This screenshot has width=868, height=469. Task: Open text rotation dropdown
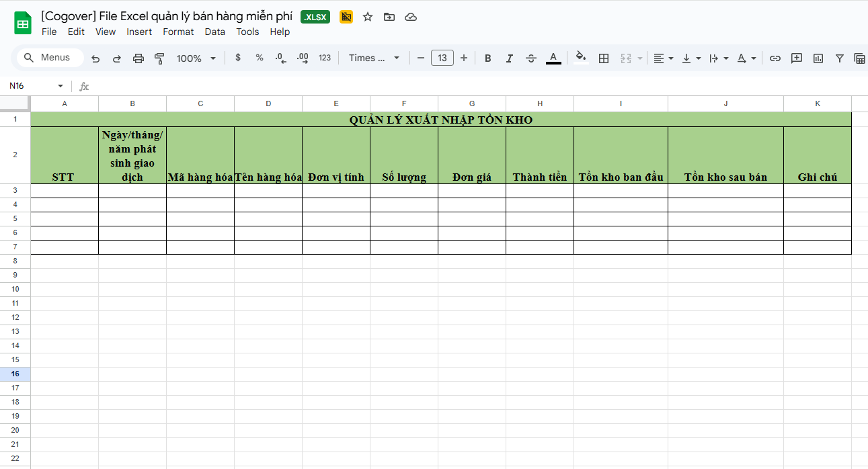coord(746,58)
